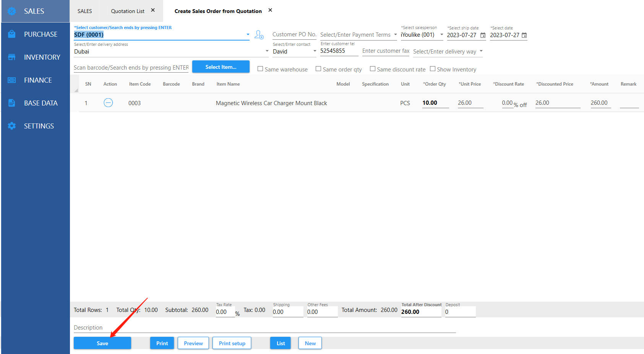
Task: Toggle the Show Inventory checkbox
Action: (433, 69)
